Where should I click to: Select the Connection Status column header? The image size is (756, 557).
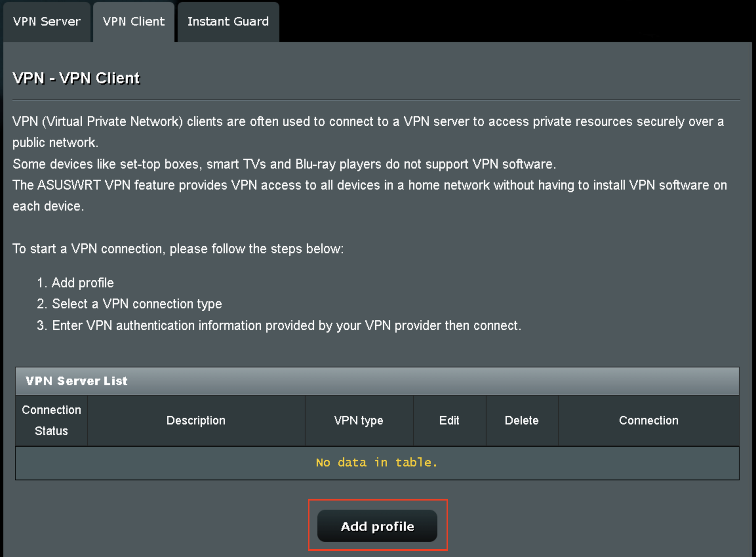click(x=51, y=420)
